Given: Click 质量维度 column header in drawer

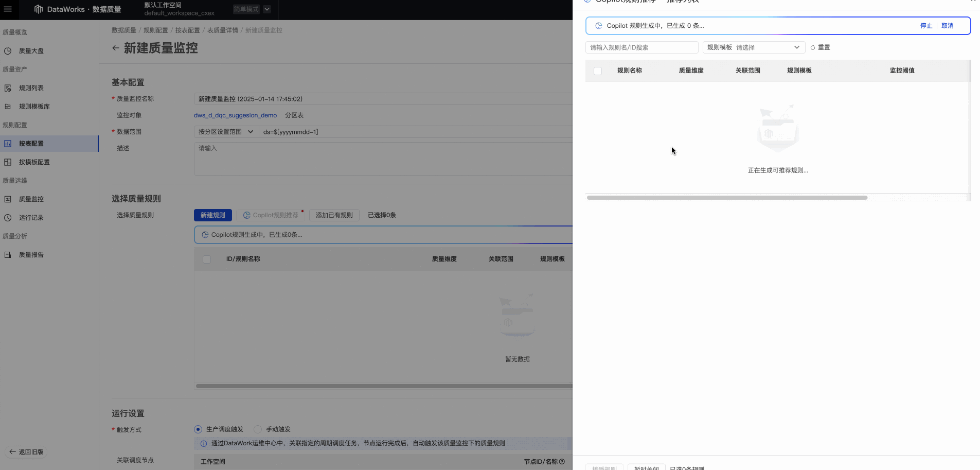Looking at the screenshot, I should pyautogui.click(x=691, y=71).
